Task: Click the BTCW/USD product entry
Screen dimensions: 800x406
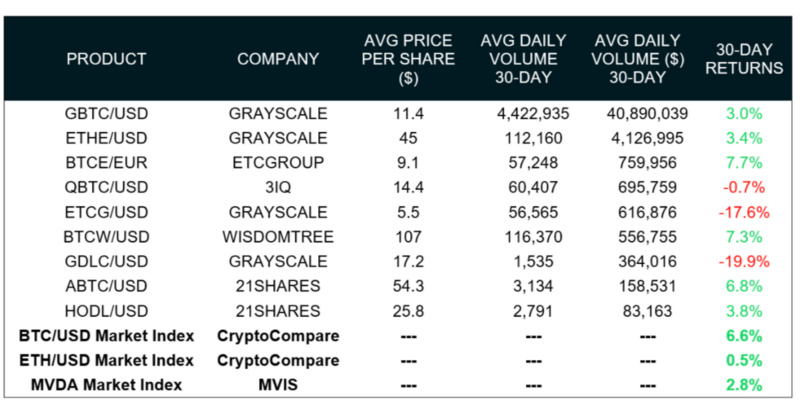Action: pyautogui.click(x=107, y=237)
